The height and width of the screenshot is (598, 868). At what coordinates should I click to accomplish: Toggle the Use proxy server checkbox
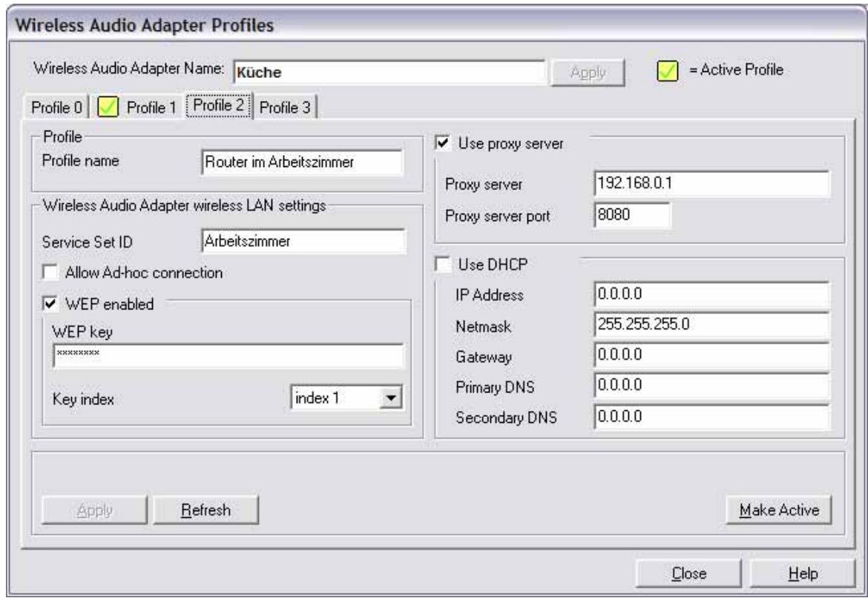coord(443,143)
